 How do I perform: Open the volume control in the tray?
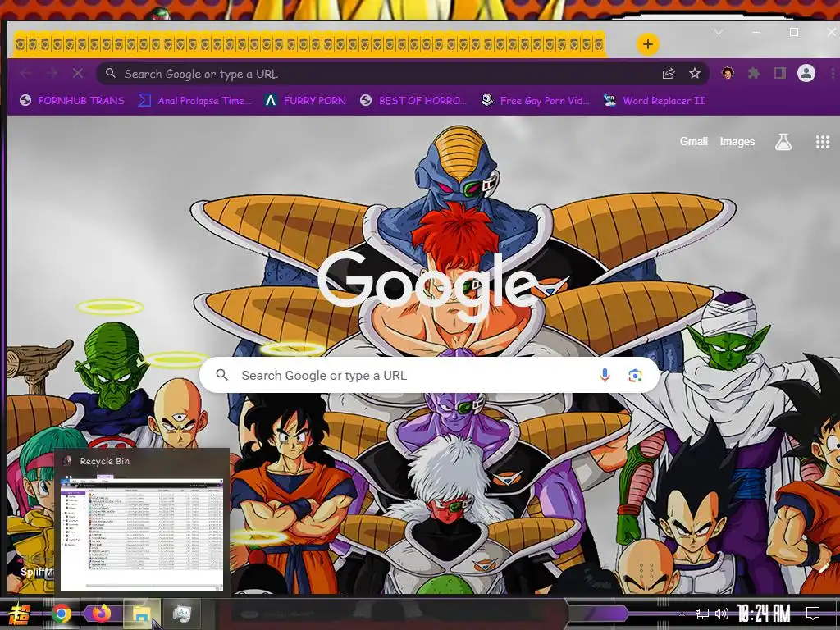click(722, 614)
